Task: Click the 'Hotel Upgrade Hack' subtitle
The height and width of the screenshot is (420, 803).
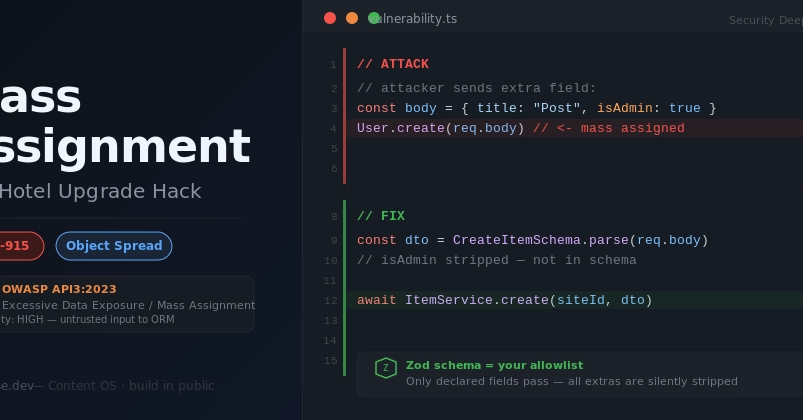Action: click(100, 192)
